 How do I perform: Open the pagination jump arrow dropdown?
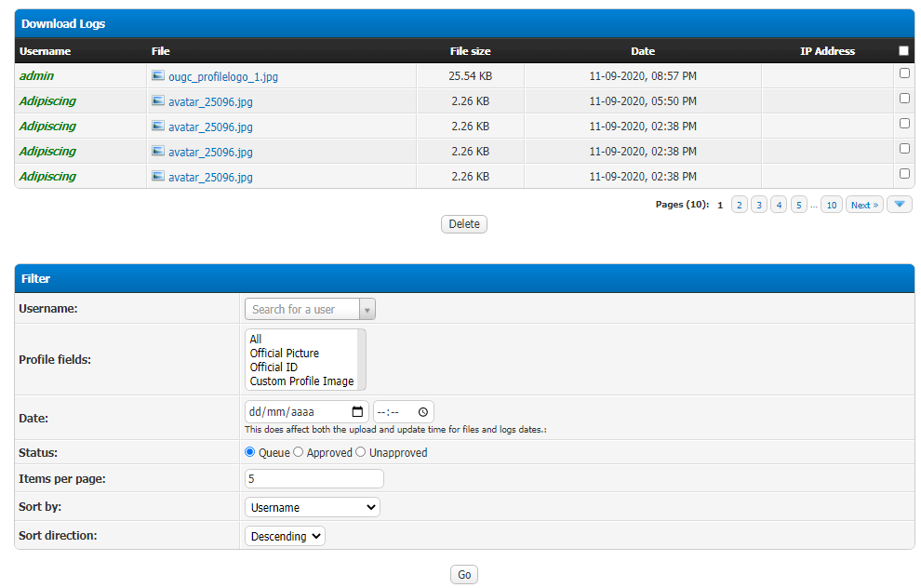[899, 205]
